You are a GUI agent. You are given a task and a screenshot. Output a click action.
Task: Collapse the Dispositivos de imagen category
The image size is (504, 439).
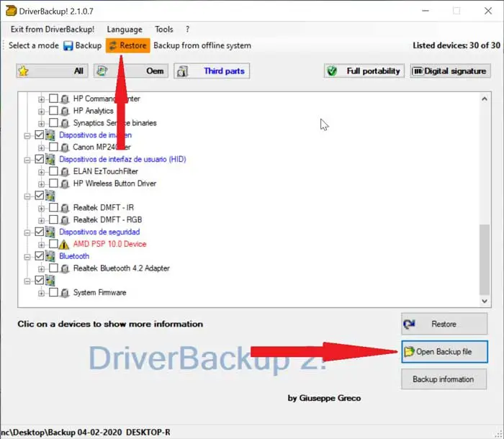(27, 136)
